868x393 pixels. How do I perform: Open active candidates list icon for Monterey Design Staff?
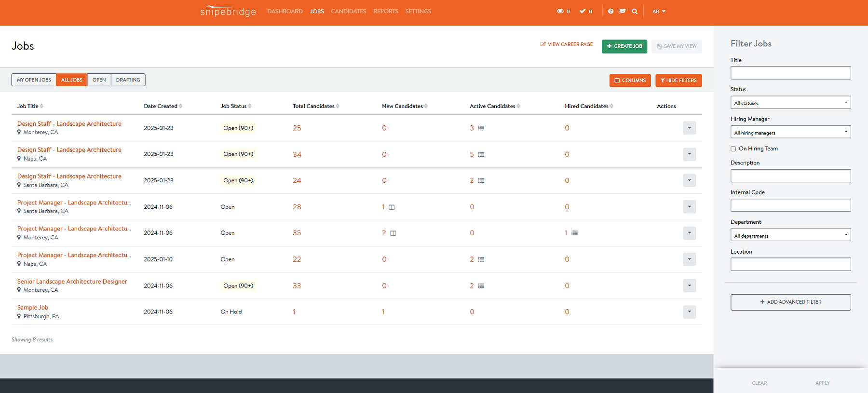[481, 128]
